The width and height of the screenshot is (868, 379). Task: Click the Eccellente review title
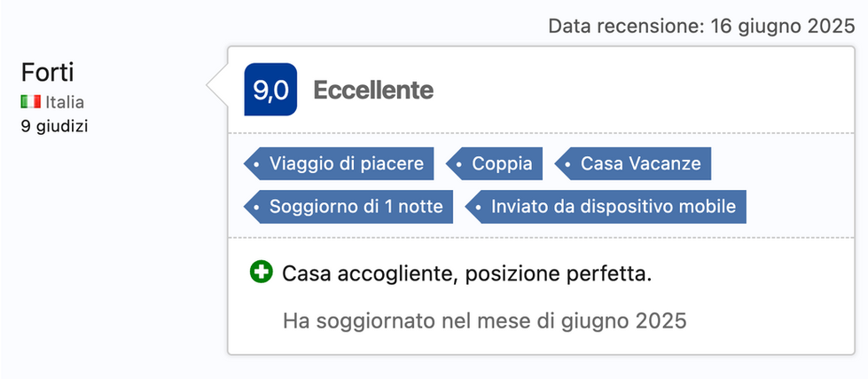click(x=373, y=90)
